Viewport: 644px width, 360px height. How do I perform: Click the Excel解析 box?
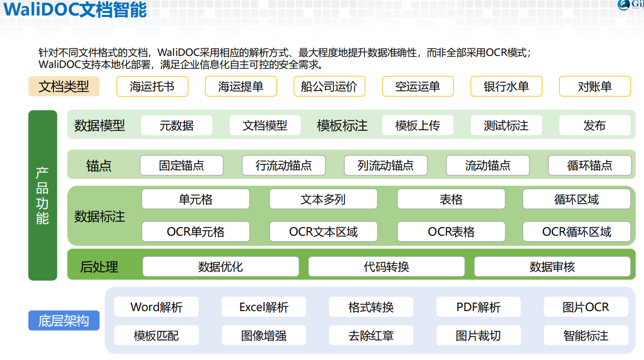(x=264, y=307)
